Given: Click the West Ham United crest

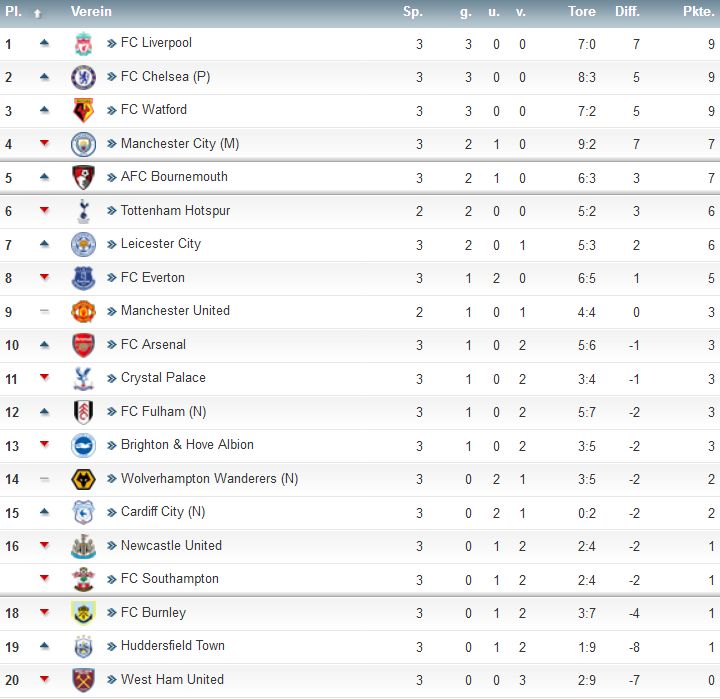Looking at the screenshot, I should point(84,680).
